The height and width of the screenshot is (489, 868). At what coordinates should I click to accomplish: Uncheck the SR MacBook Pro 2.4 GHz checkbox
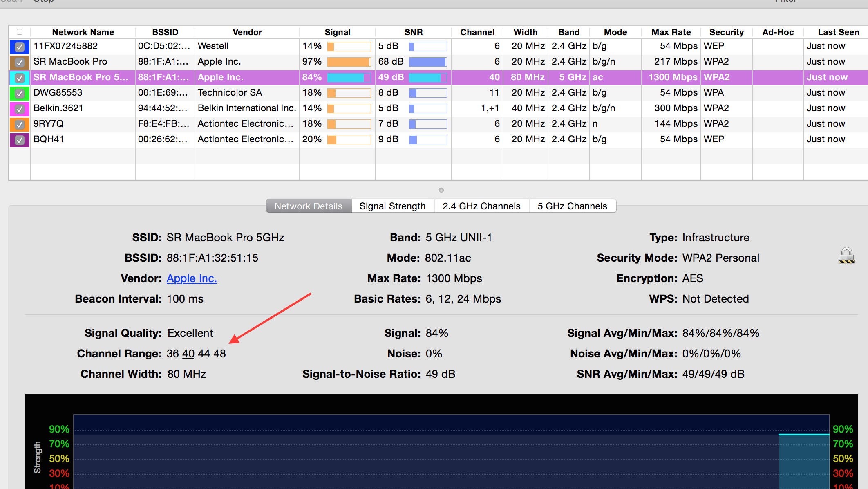pos(19,63)
